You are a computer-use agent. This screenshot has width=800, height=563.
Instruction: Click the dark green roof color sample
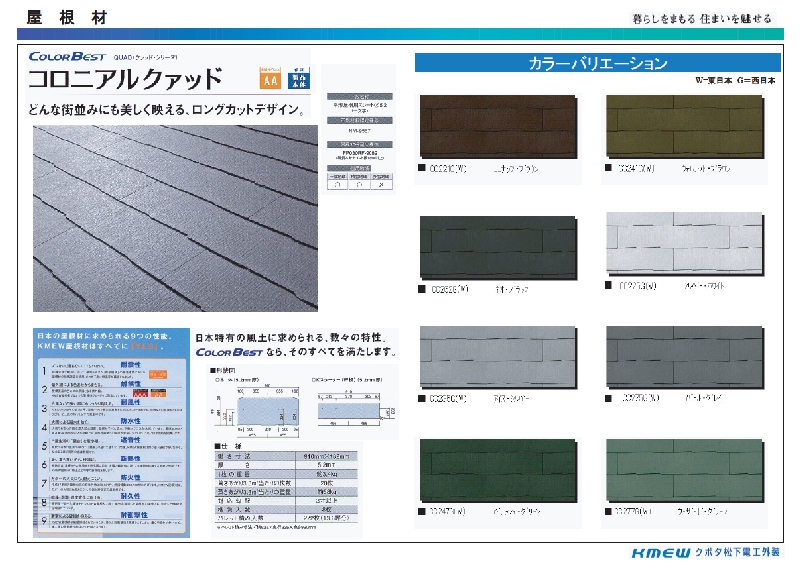pyautogui.click(x=498, y=470)
